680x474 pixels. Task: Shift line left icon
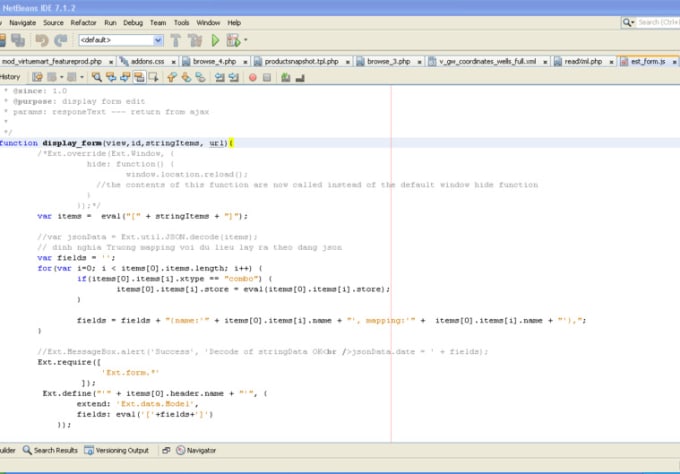(x=219, y=77)
